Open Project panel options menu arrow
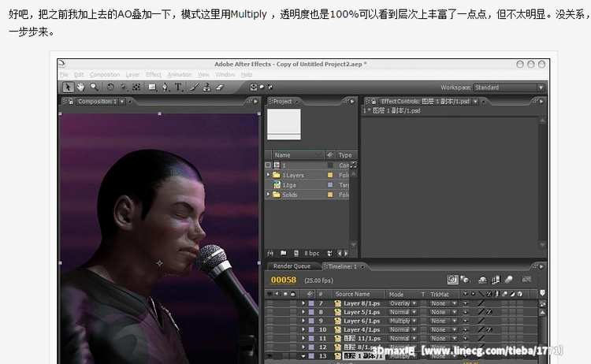Image resolution: width=591 pixels, height=364 pixels. tap(353, 102)
